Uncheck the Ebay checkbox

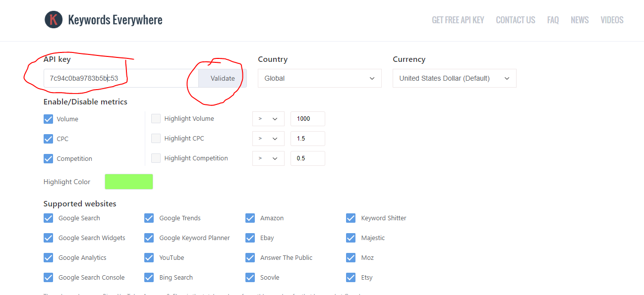250,238
